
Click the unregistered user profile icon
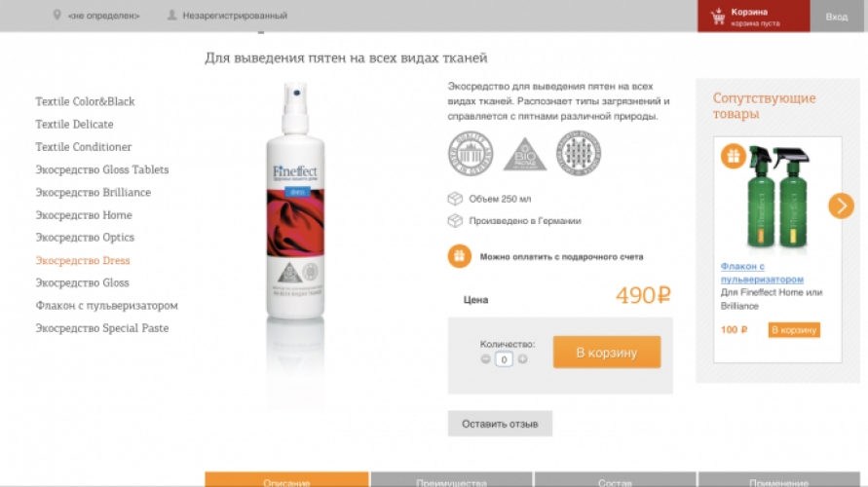[172, 15]
